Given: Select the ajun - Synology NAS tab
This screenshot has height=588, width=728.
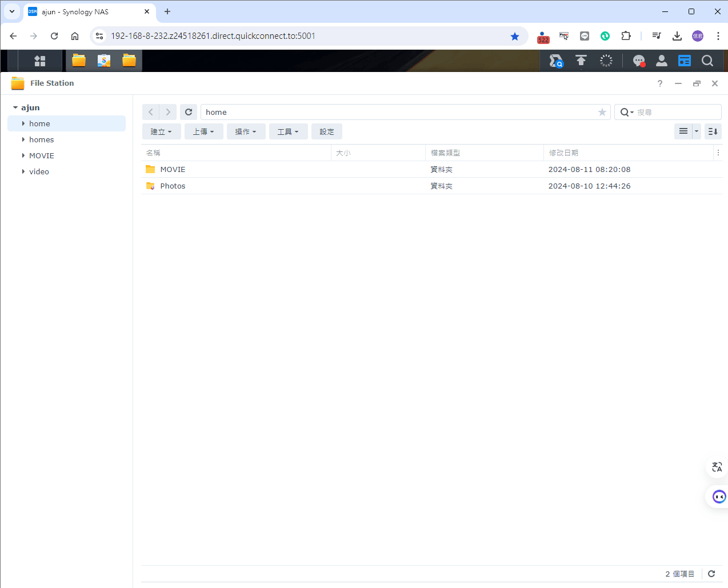Looking at the screenshot, I should click(x=89, y=11).
